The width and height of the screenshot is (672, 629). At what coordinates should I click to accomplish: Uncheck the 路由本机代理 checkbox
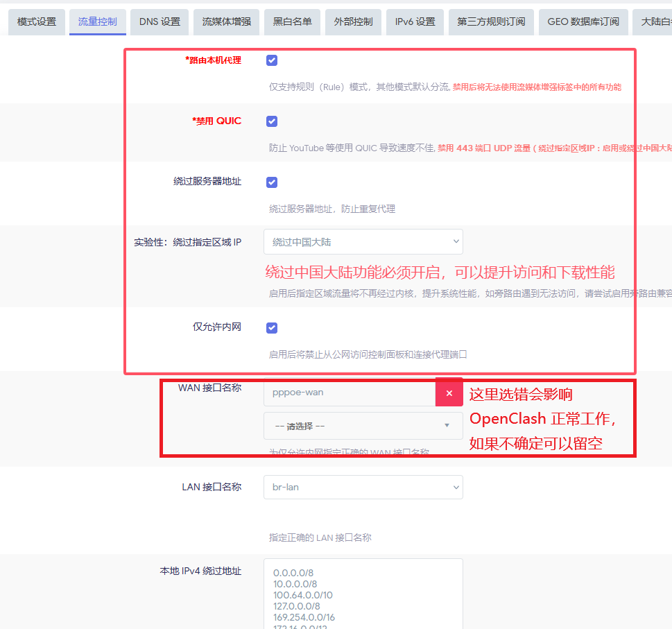pyautogui.click(x=272, y=60)
